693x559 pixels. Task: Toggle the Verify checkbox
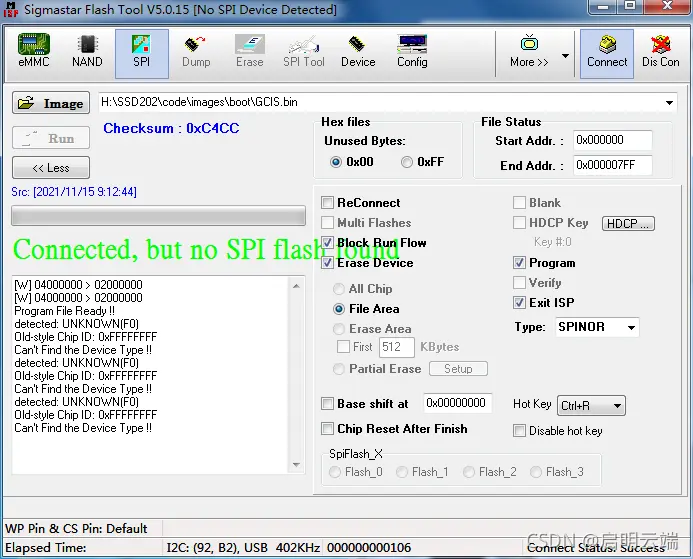[x=519, y=282]
